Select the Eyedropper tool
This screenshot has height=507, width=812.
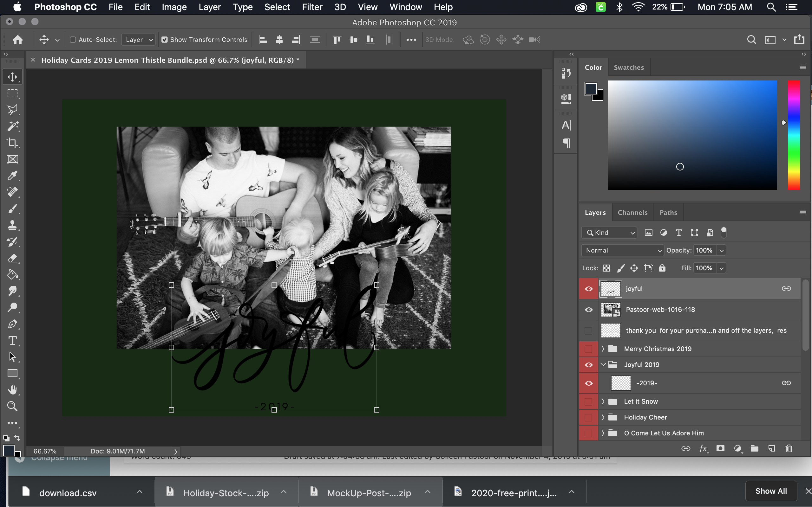pyautogui.click(x=12, y=176)
